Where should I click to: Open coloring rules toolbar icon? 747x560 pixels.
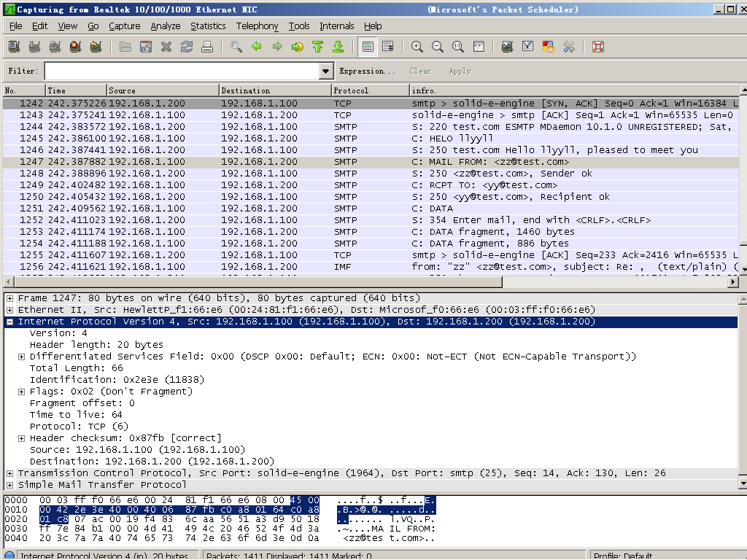tap(549, 47)
